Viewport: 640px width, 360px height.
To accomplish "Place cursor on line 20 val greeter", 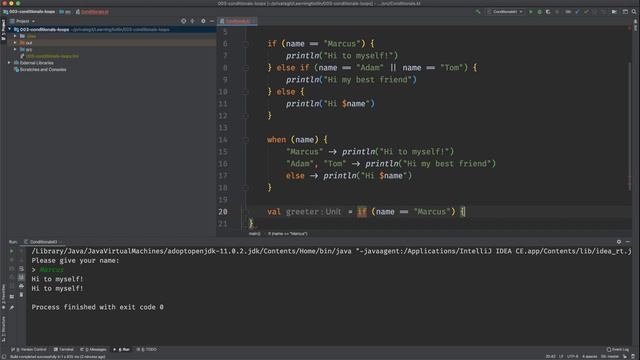I will point(366,212).
